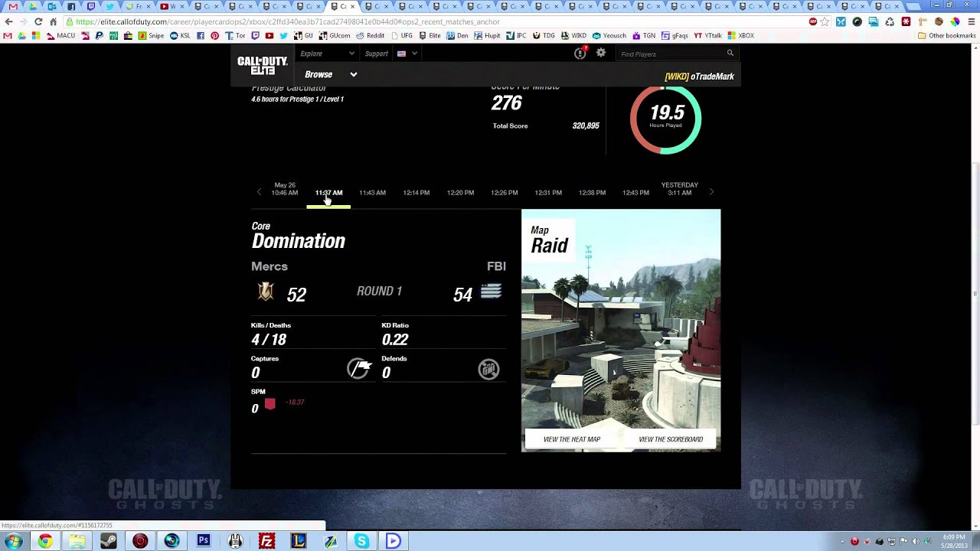Image resolution: width=980 pixels, height=551 pixels.
Task: Click the Chrome home button
Action: (x=53, y=21)
